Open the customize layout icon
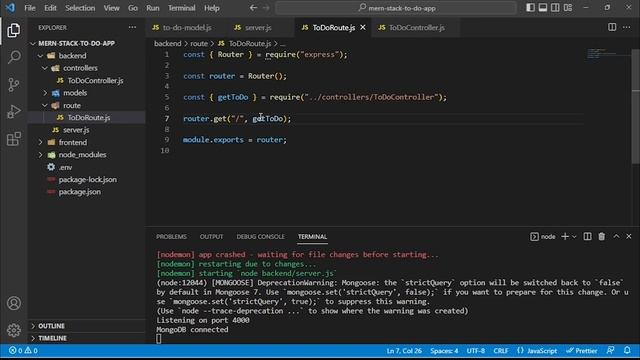640x360 pixels. pos(568,8)
